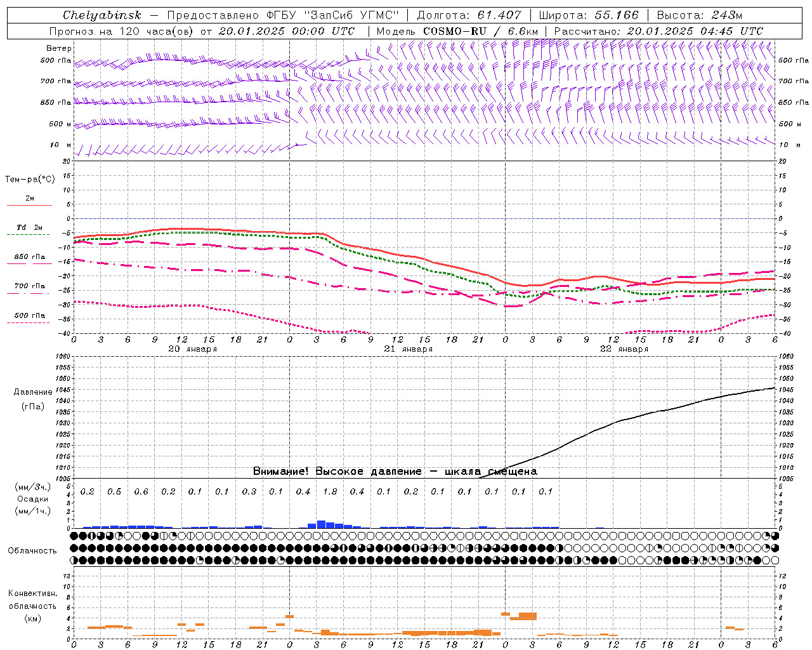Click the Давление pressure panel label

click(x=33, y=392)
